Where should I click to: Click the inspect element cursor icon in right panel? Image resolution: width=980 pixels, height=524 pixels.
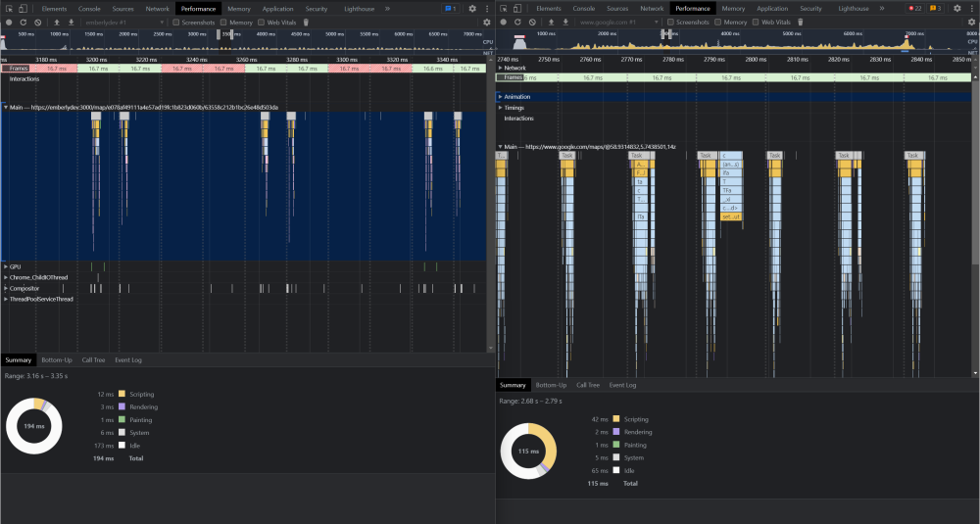tap(505, 8)
